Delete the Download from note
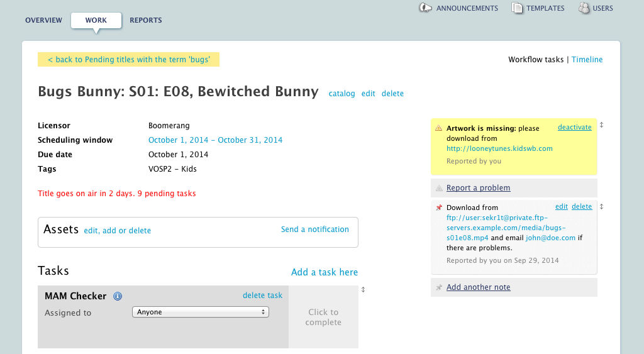This screenshot has height=354, width=644. tap(582, 207)
